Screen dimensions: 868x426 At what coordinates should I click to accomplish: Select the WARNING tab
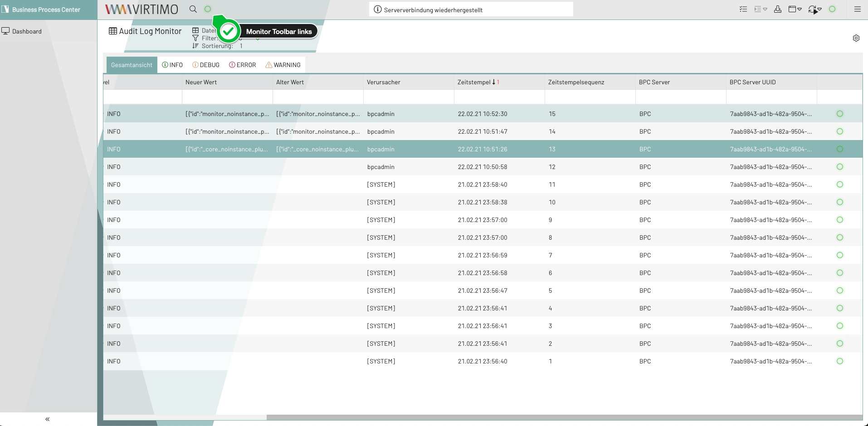click(x=283, y=64)
